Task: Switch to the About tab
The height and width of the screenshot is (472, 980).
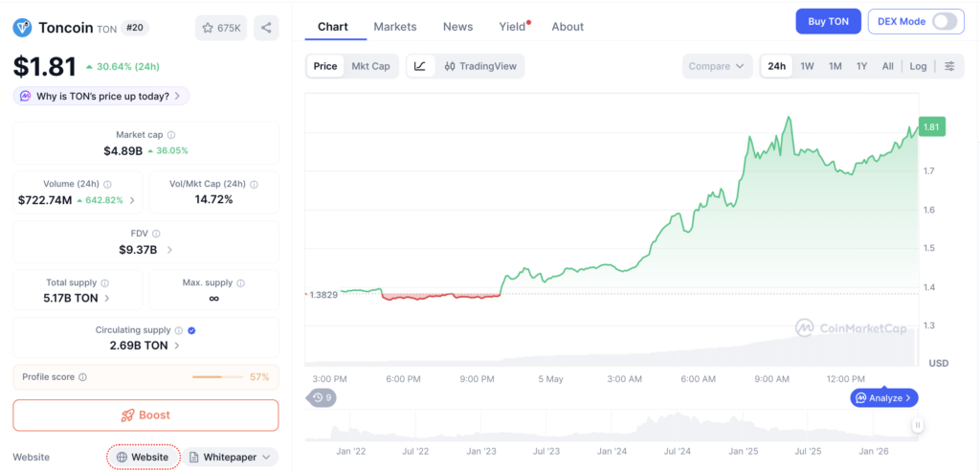Action: 568,27
